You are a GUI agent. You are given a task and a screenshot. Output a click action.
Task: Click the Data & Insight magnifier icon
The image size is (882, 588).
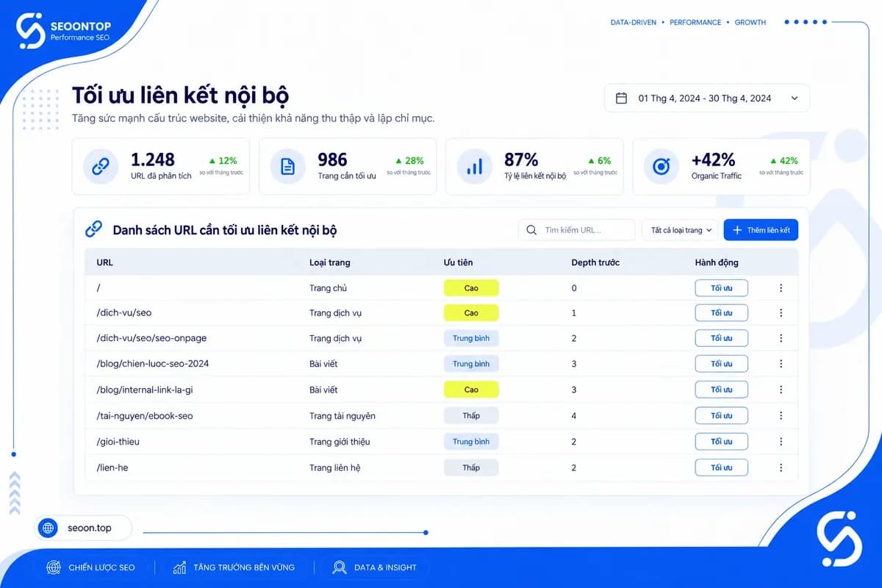coord(339,567)
